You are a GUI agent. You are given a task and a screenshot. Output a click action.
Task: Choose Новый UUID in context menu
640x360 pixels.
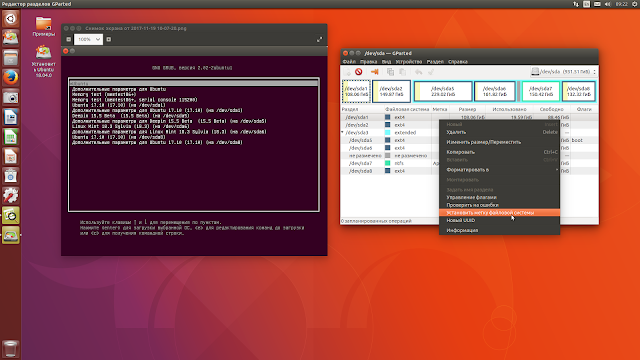click(499, 220)
